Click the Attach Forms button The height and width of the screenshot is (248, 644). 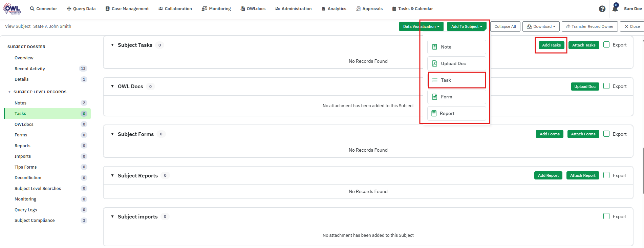tap(583, 134)
